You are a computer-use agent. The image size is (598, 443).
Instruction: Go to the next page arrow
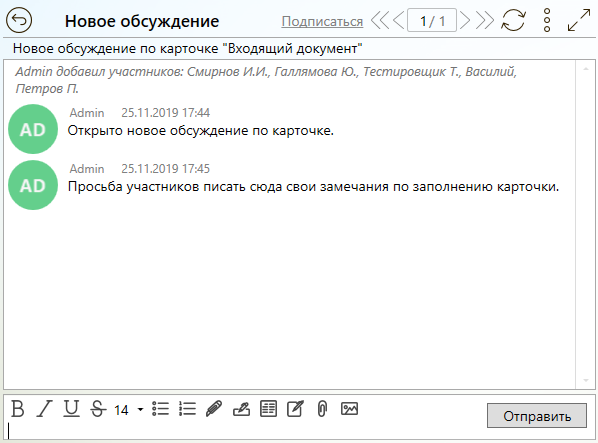click(x=465, y=20)
